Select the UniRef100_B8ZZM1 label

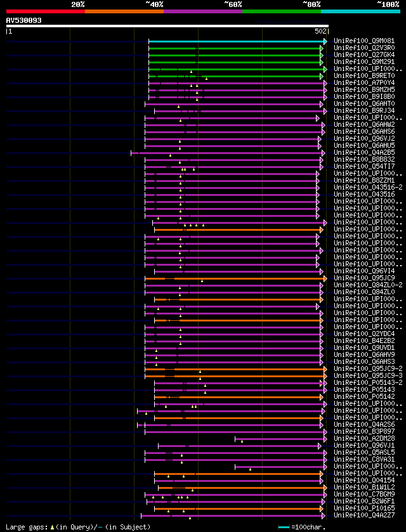pos(364,180)
